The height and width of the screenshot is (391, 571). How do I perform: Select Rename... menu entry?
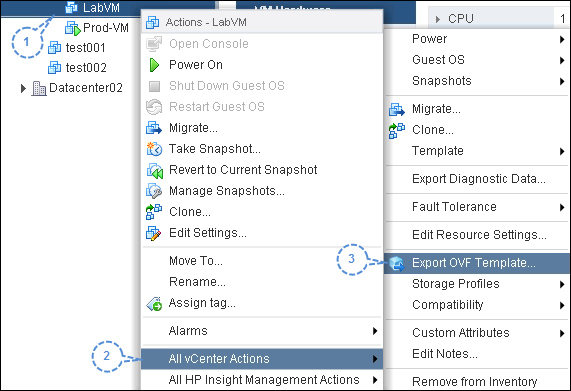click(262, 282)
